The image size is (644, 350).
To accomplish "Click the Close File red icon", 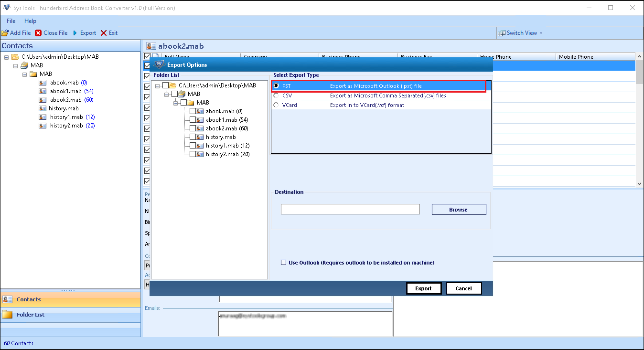I will [x=38, y=33].
